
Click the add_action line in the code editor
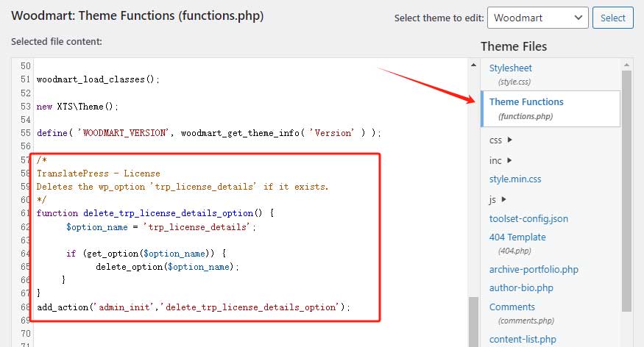point(194,307)
